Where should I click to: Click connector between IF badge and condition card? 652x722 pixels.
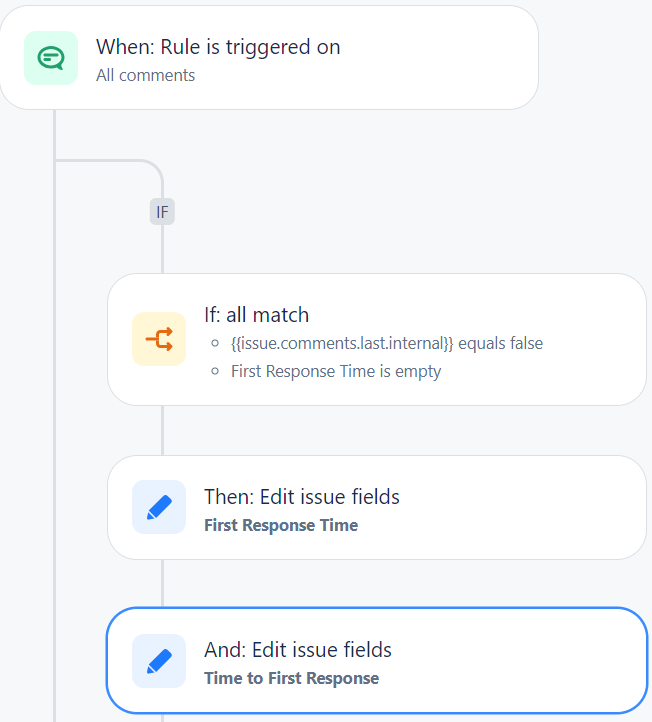click(162, 249)
